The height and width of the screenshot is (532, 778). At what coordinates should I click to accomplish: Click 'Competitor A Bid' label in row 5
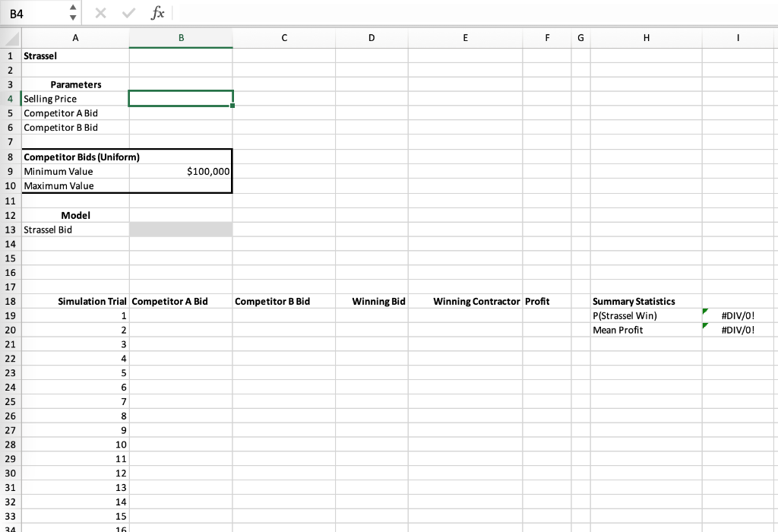75,113
